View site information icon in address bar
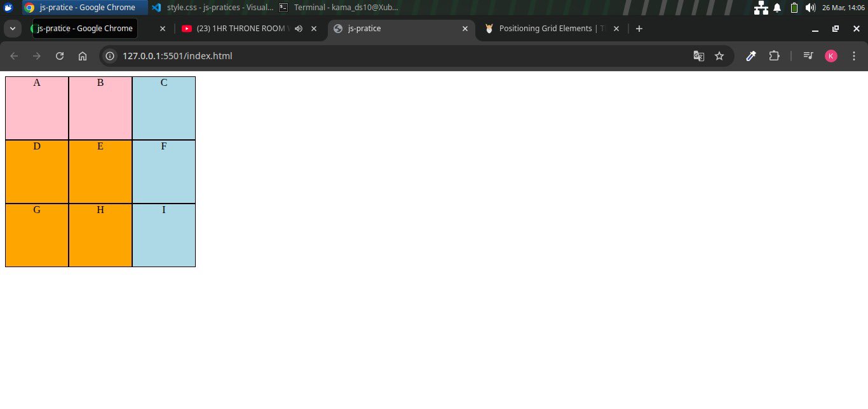Screen dimensions: 868x409 [x=110, y=56]
